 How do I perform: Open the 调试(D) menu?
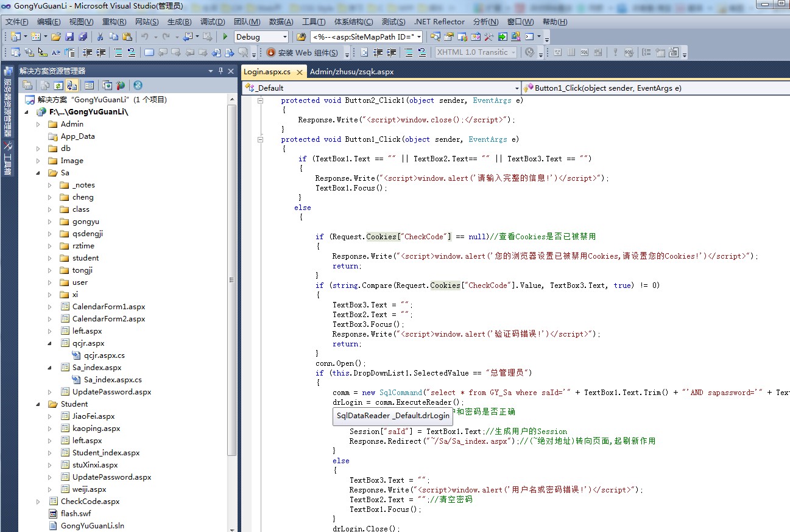[213, 21]
